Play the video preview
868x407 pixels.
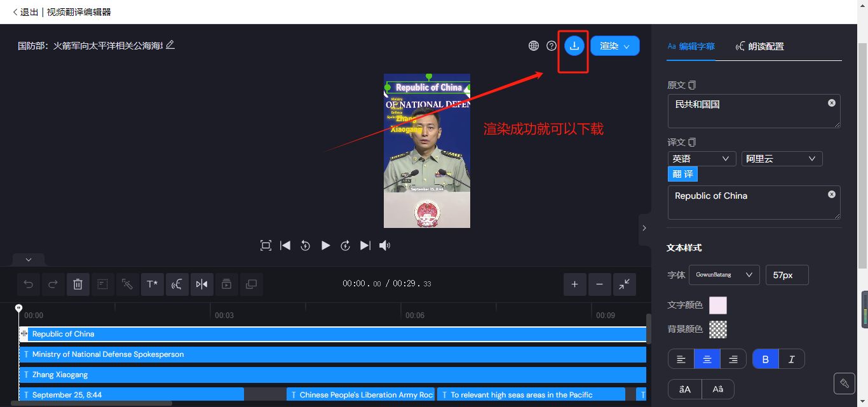325,246
